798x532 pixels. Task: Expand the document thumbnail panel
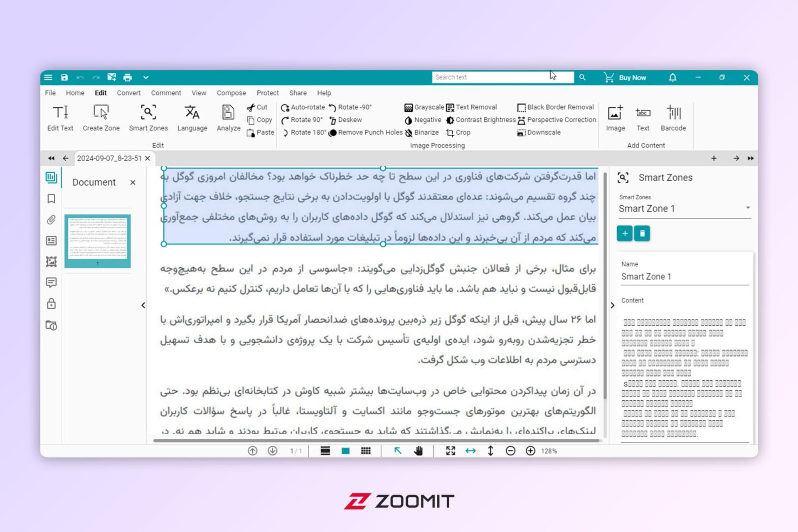(x=143, y=305)
